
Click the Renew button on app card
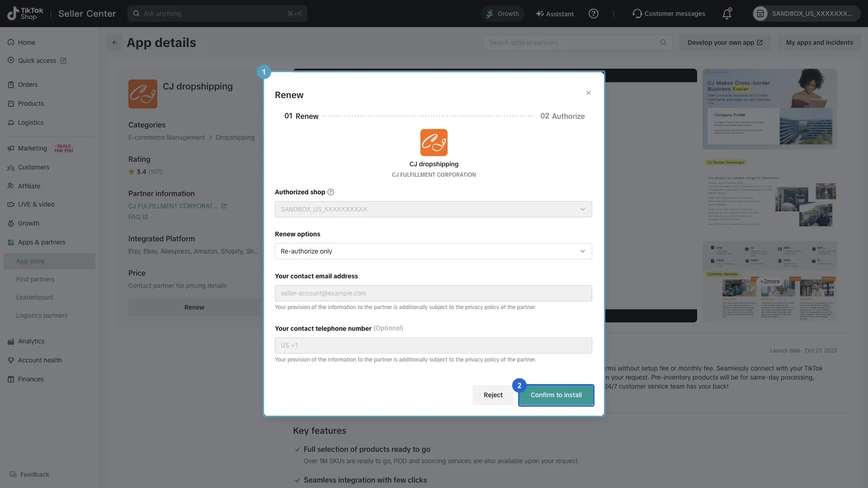(194, 307)
